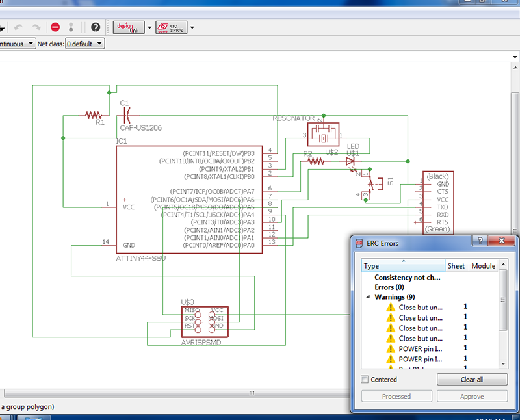Click the capacitor C1 symbol
This screenshot has height=420, width=520.
click(x=127, y=115)
